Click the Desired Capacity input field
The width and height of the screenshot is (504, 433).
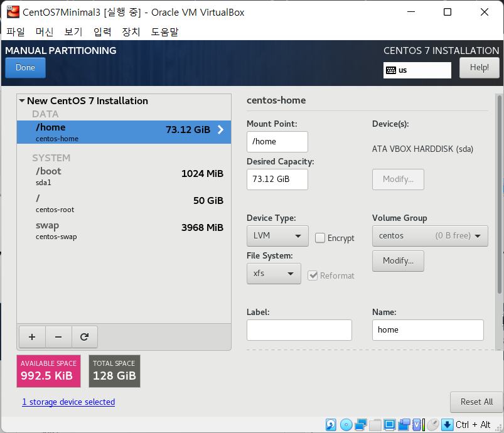coord(277,179)
